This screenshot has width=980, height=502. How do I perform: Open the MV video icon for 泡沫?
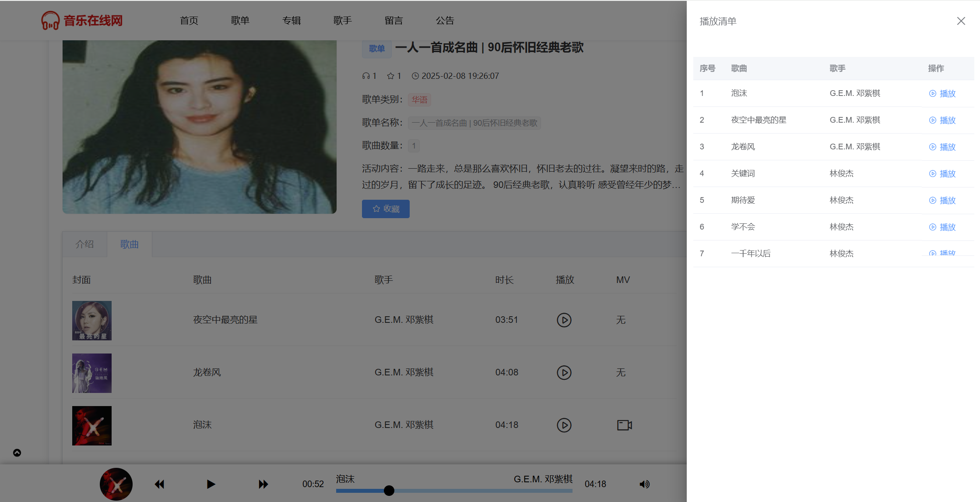click(624, 425)
